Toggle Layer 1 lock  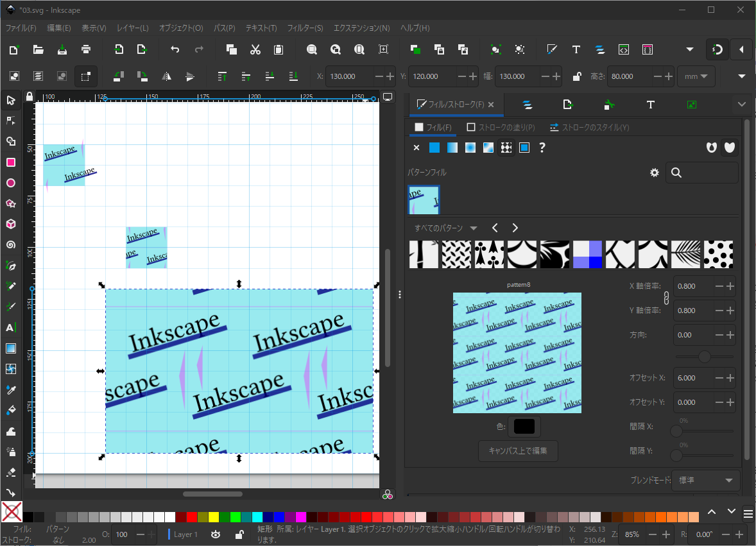point(239,534)
